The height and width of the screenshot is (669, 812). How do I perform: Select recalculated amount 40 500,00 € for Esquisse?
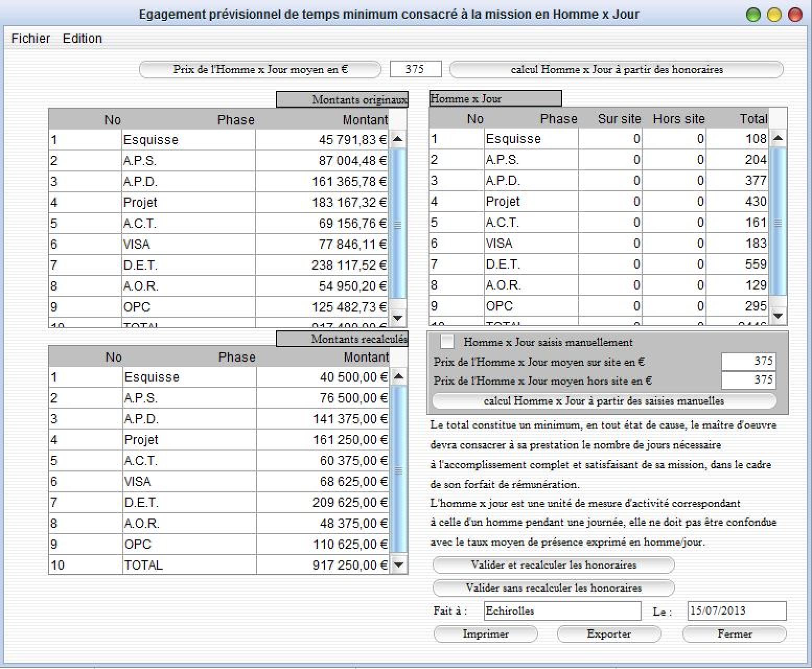[323, 377]
